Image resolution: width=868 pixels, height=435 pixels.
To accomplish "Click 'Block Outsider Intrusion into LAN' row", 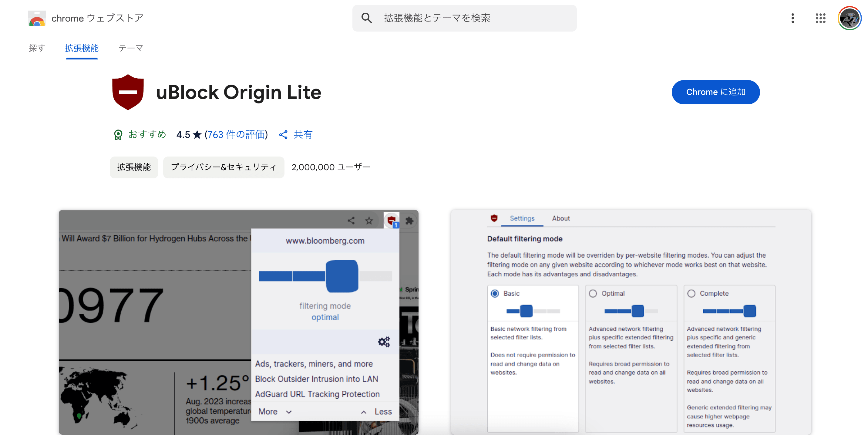I will [x=317, y=379].
